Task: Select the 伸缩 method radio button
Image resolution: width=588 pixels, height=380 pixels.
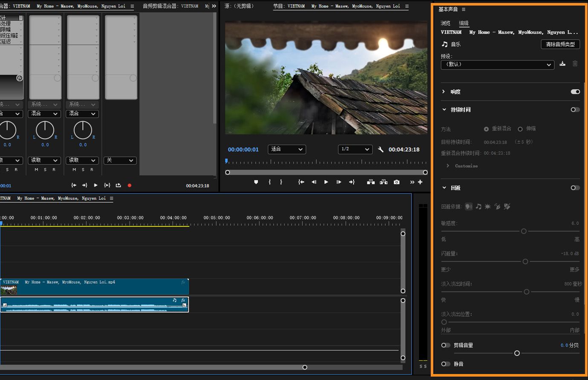Action: [x=520, y=129]
